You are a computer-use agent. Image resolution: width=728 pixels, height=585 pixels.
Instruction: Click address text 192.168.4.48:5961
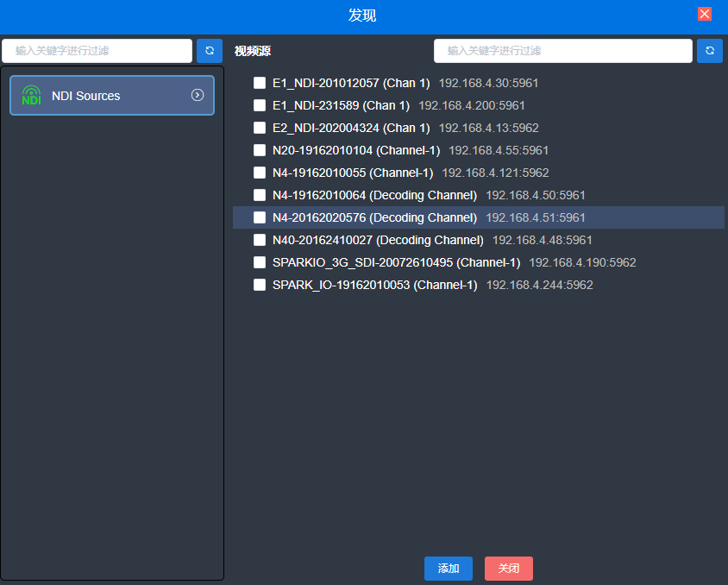click(x=543, y=240)
